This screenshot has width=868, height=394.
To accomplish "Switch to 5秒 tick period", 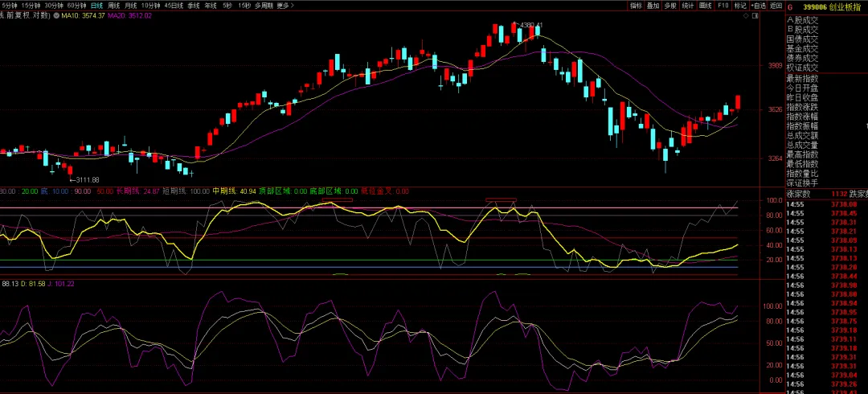I will pos(227,6).
